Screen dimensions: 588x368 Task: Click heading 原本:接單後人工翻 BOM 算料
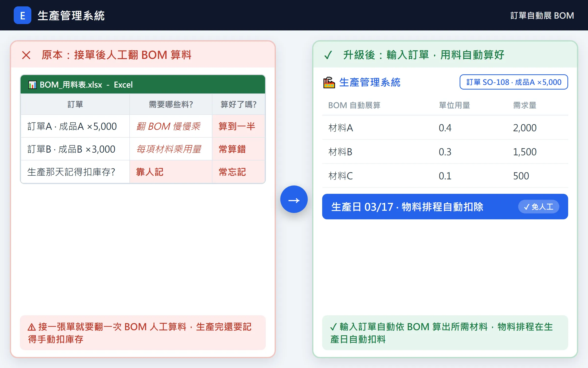[x=117, y=55]
